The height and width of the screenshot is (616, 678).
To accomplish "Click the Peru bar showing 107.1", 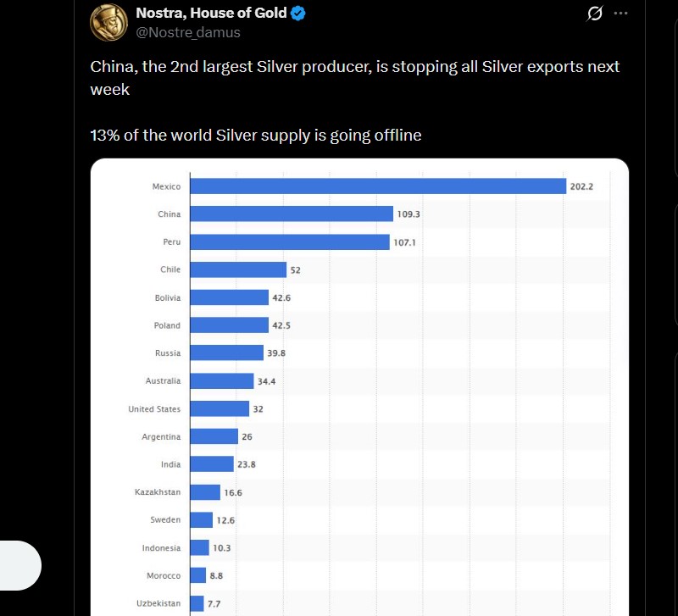I will coord(290,242).
